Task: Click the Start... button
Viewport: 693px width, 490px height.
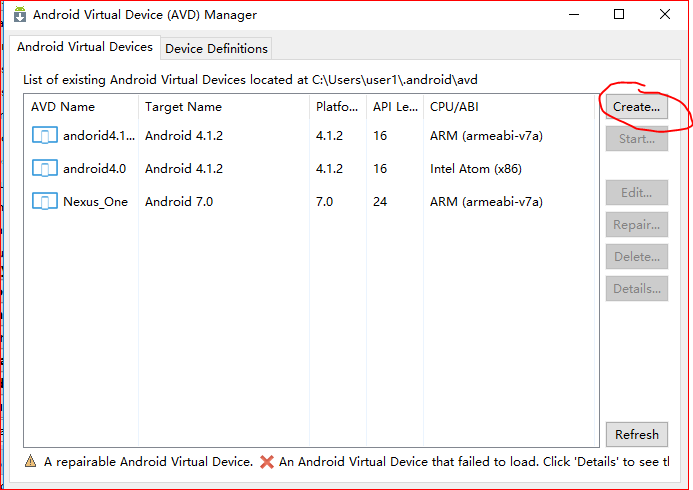Action: click(636, 139)
